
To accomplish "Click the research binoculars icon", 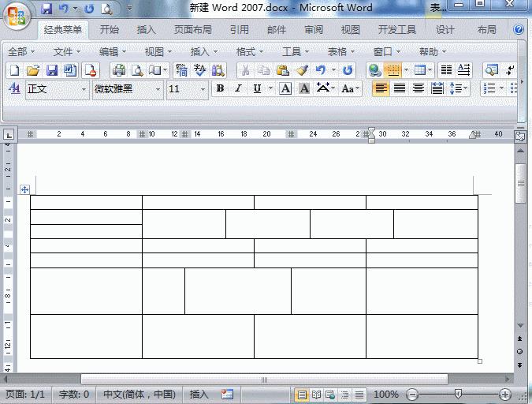I will click(218, 70).
